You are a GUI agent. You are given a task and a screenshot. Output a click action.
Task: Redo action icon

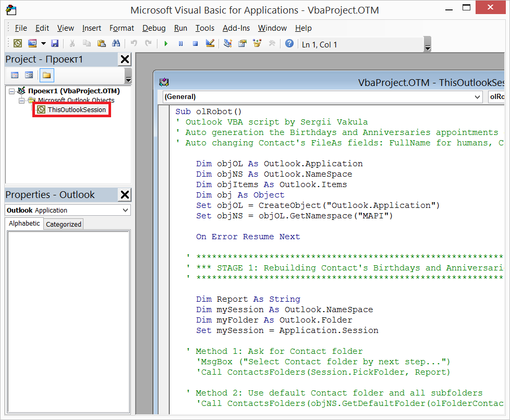pyautogui.click(x=148, y=43)
